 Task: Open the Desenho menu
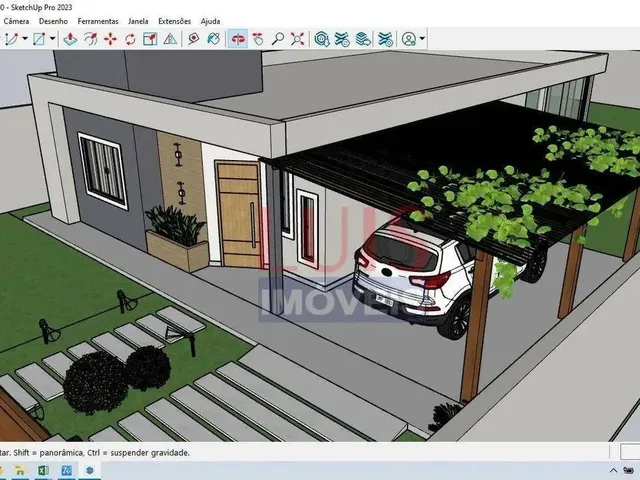53,21
